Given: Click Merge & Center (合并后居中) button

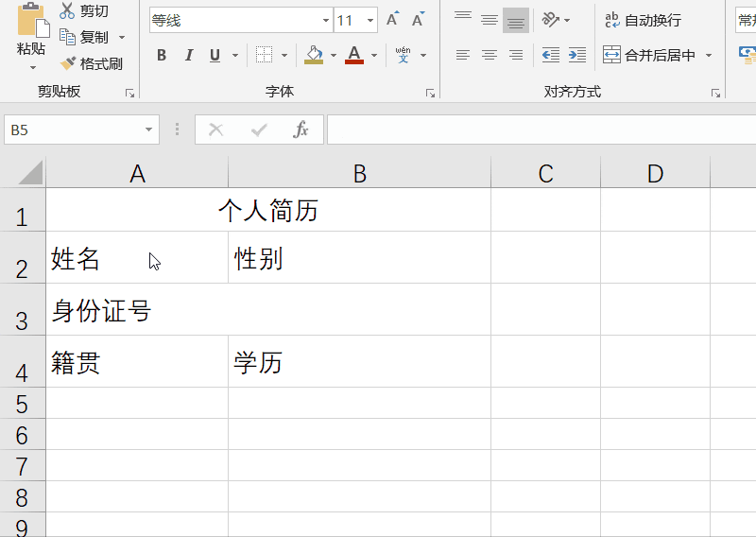Looking at the screenshot, I should (x=650, y=56).
